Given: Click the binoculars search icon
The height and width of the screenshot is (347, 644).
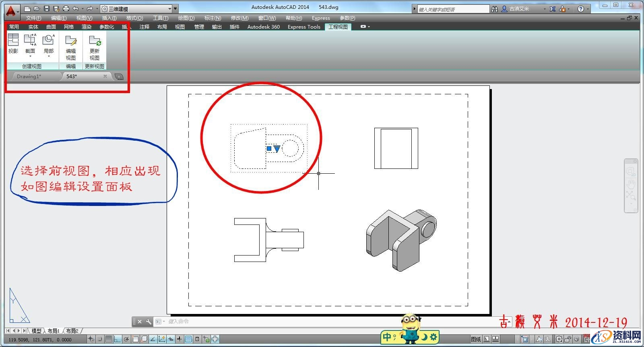Looking at the screenshot, I should point(495,9).
